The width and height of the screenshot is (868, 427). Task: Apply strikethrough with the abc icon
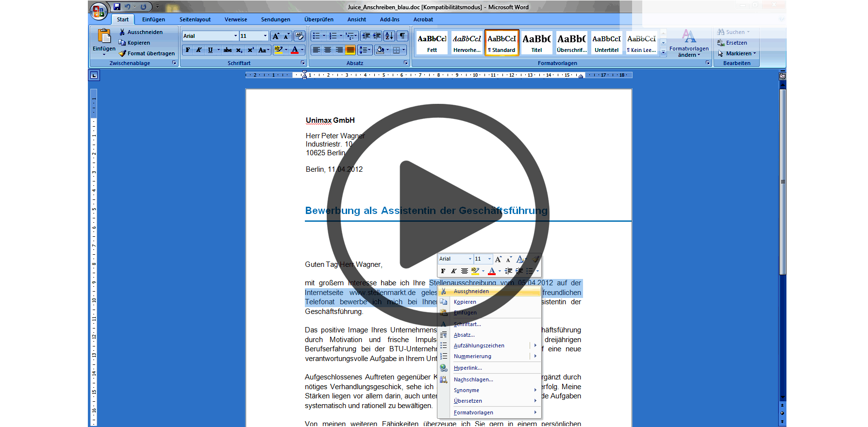(228, 50)
